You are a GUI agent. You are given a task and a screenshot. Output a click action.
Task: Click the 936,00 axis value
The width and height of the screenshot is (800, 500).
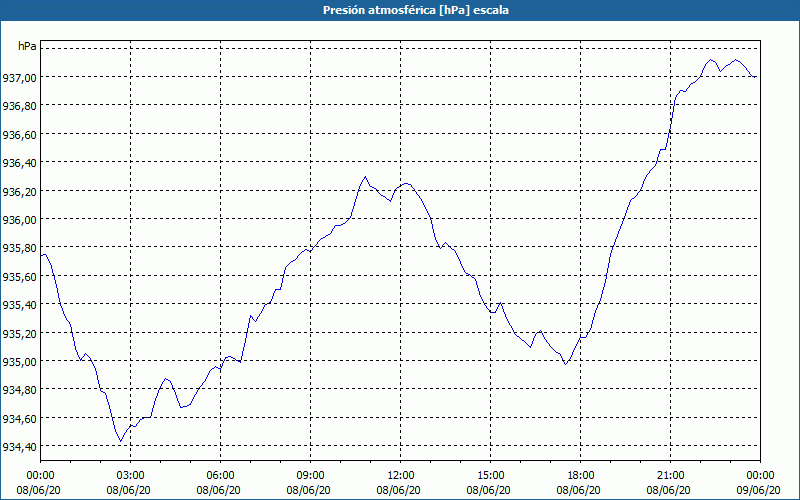point(19,219)
